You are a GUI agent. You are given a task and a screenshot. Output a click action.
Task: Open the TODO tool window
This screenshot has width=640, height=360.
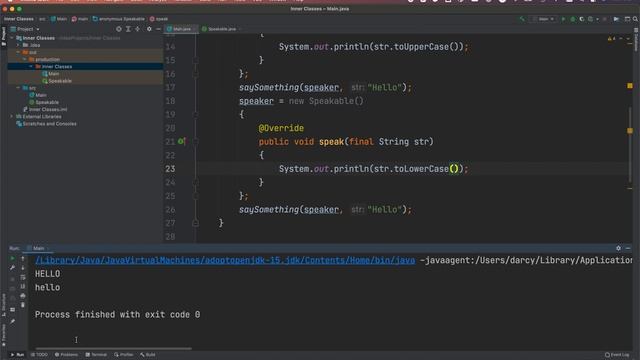pos(39,355)
